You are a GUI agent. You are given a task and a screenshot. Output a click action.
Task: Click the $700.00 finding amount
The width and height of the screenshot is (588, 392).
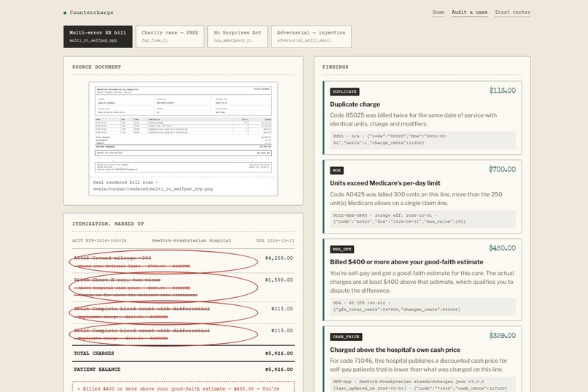click(x=502, y=169)
